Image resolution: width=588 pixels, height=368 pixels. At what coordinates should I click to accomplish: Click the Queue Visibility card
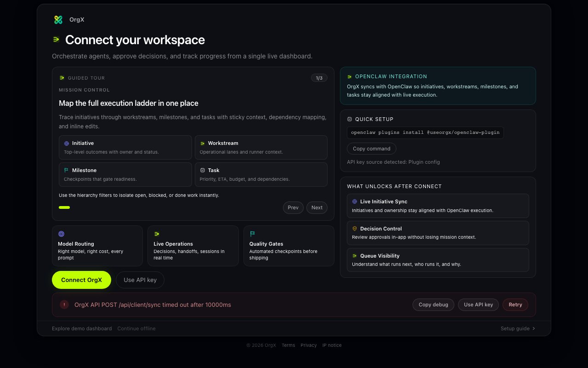pyautogui.click(x=438, y=260)
